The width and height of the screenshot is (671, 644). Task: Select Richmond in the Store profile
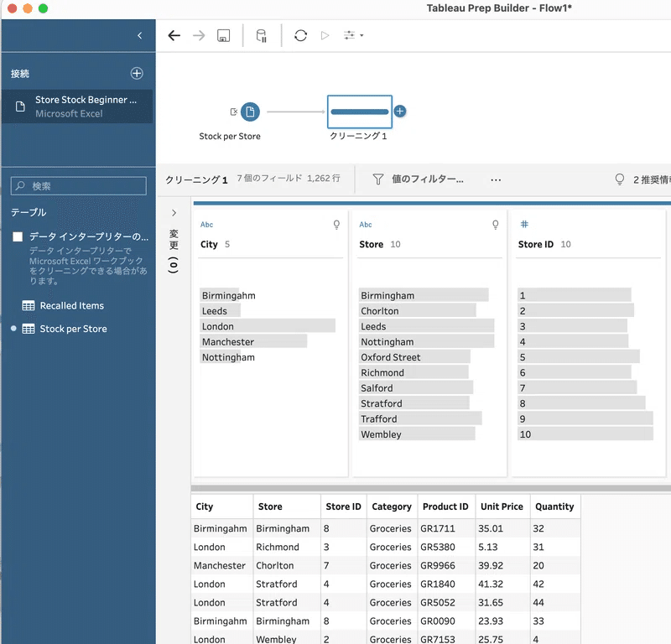click(414, 372)
